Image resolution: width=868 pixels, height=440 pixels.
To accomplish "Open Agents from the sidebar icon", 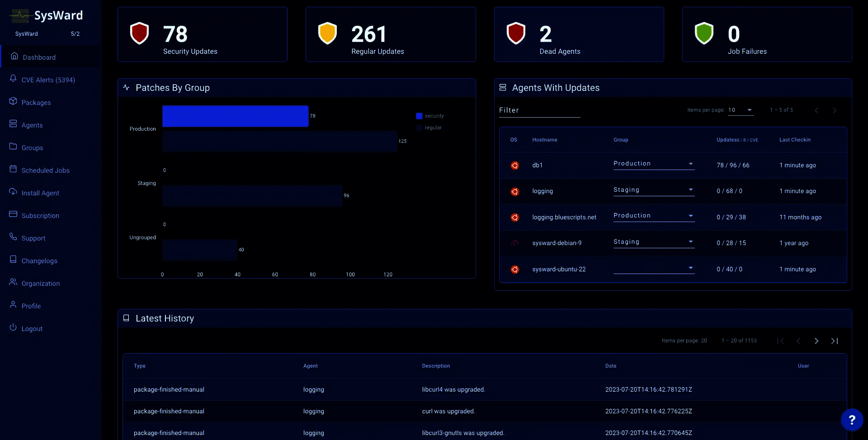I will click(x=14, y=123).
